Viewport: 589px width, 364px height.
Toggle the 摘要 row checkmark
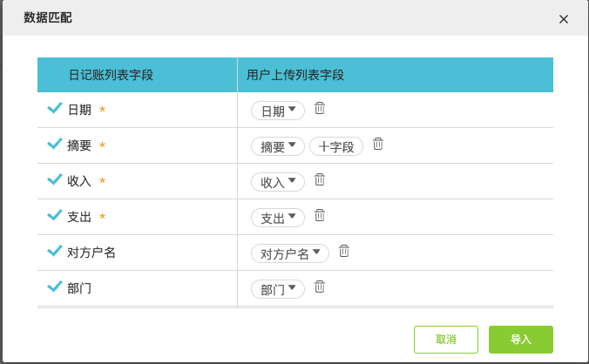click(54, 145)
